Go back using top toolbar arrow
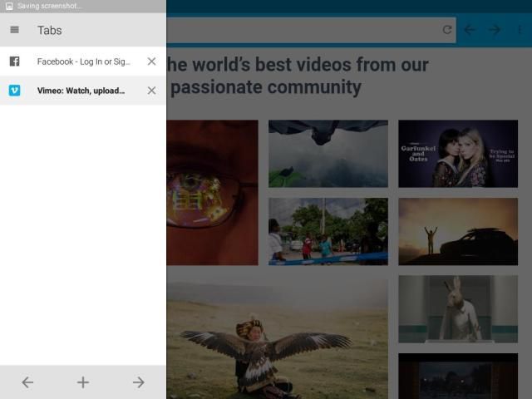Image resolution: width=532 pixels, height=399 pixels. [x=470, y=30]
